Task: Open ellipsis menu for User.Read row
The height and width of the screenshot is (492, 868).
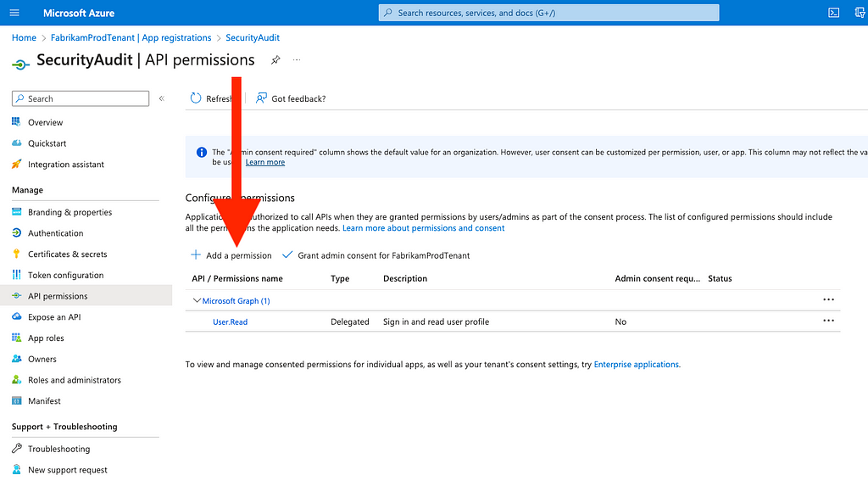Action: click(828, 321)
